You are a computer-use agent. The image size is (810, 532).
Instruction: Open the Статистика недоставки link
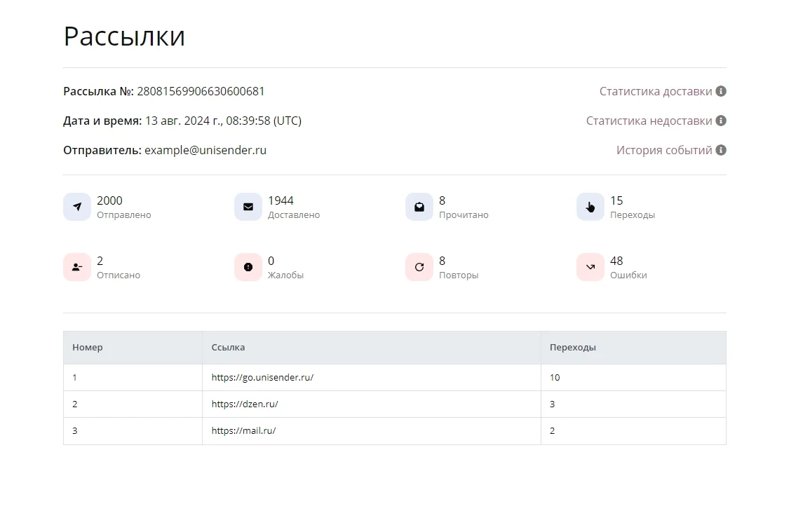click(649, 121)
